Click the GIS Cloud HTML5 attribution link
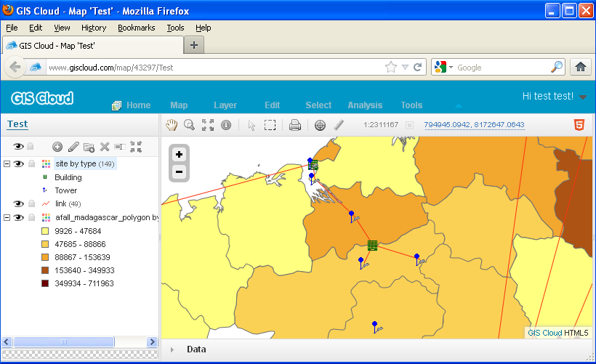The width and height of the screenshot is (596, 364). point(557,333)
